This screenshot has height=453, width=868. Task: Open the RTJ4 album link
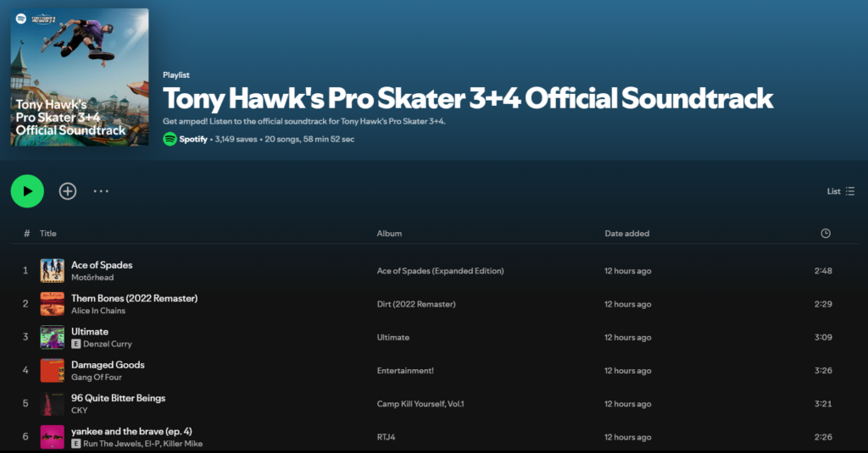pyautogui.click(x=387, y=437)
